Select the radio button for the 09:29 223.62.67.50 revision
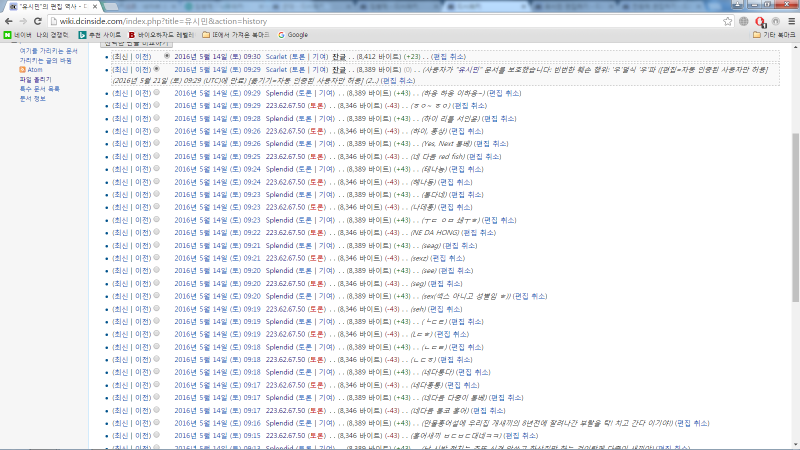 coord(157,105)
